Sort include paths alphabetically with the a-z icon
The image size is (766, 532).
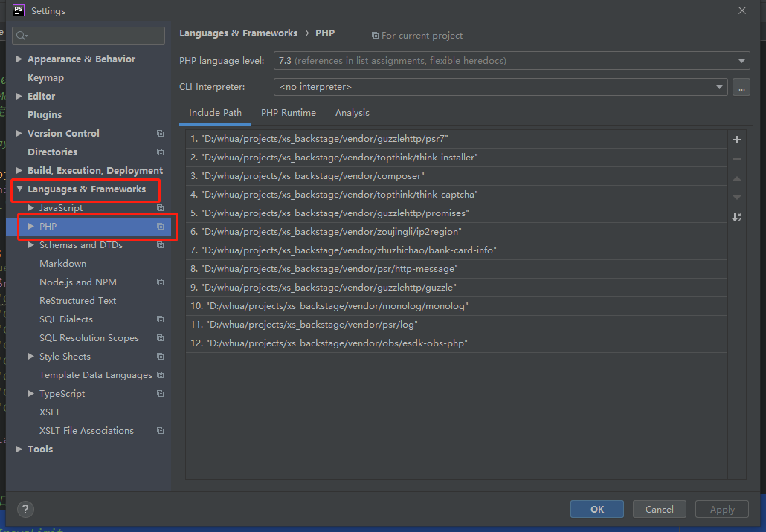[736, 217]
